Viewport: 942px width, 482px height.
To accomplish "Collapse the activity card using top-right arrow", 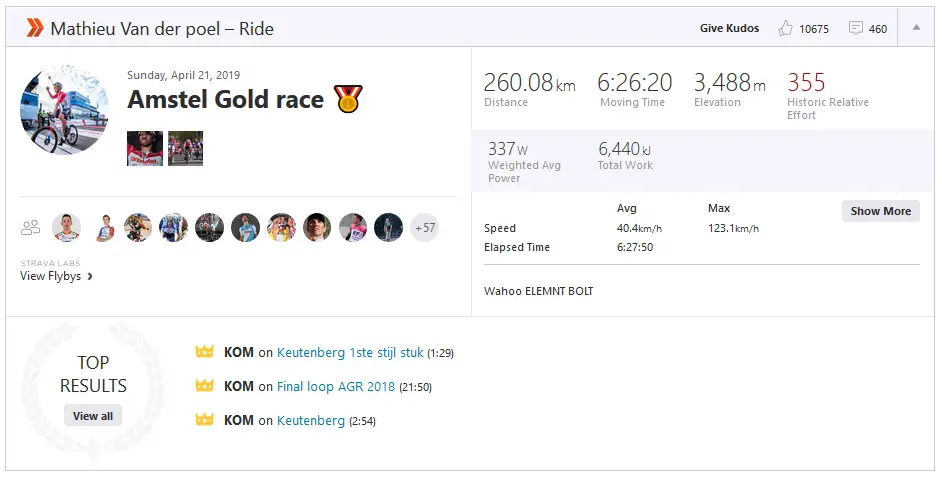I will coord(916,28).
